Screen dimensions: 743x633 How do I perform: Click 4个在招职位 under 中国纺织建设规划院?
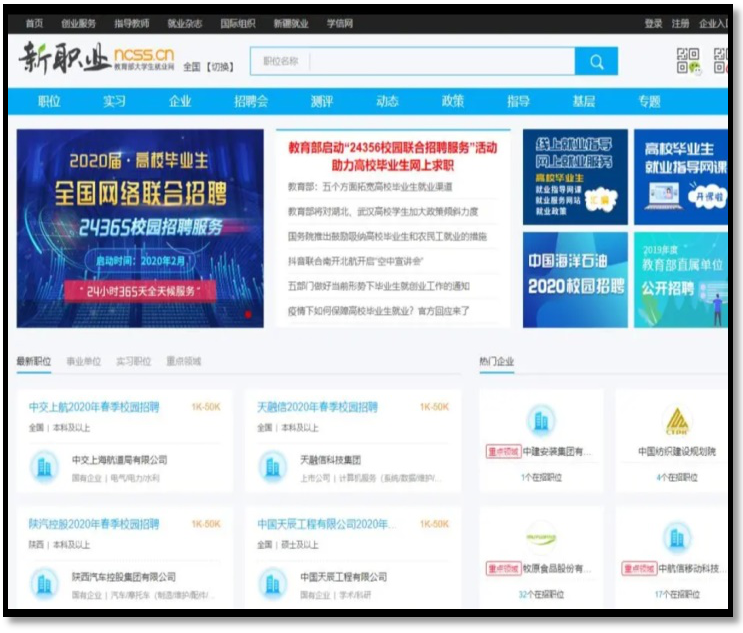tap(677, 477)
